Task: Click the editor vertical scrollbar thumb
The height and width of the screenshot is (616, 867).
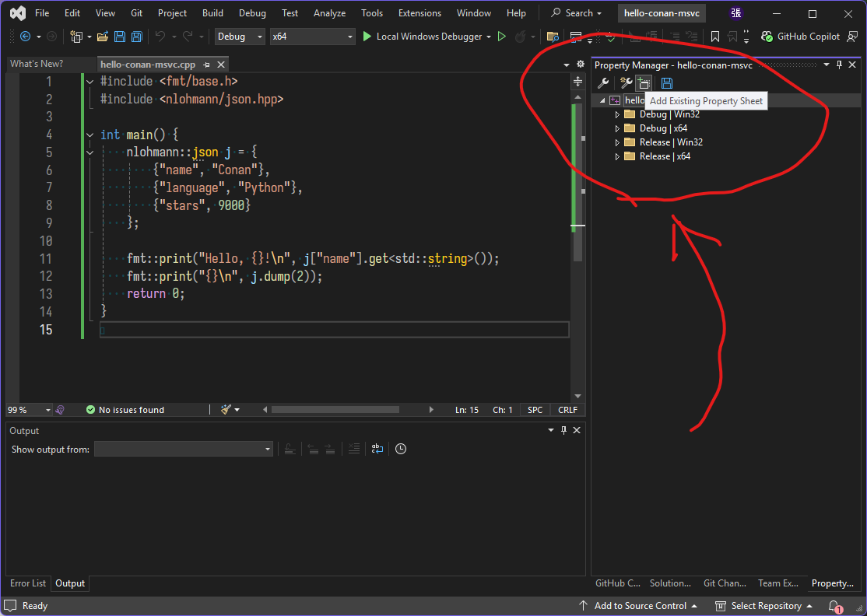Action: pyautogui.click(x=577, y=181)
